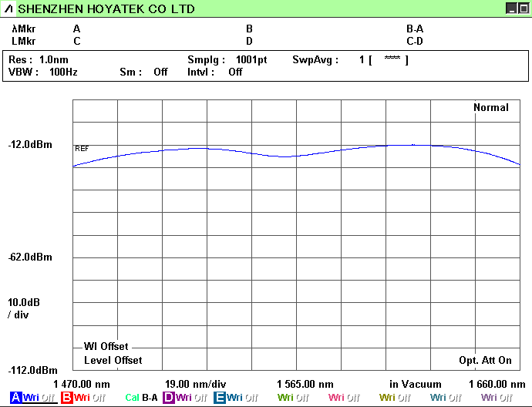
Task: Toggle the olive 'Wri Off' trace status
Action: tap(395, 397)
